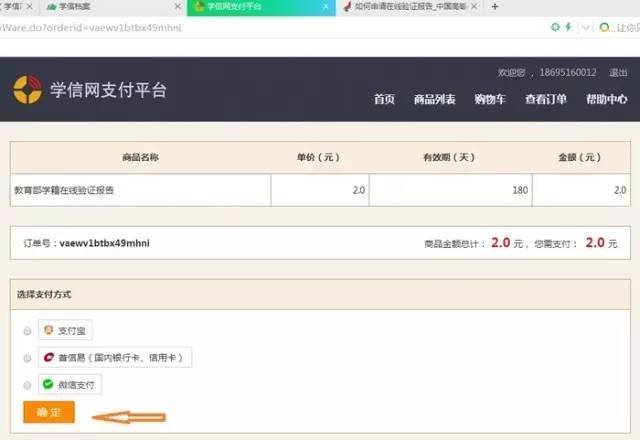Screen dimensions: 640x440
Task: Click the 首信易 red logo icon
Action: (49, 357)
